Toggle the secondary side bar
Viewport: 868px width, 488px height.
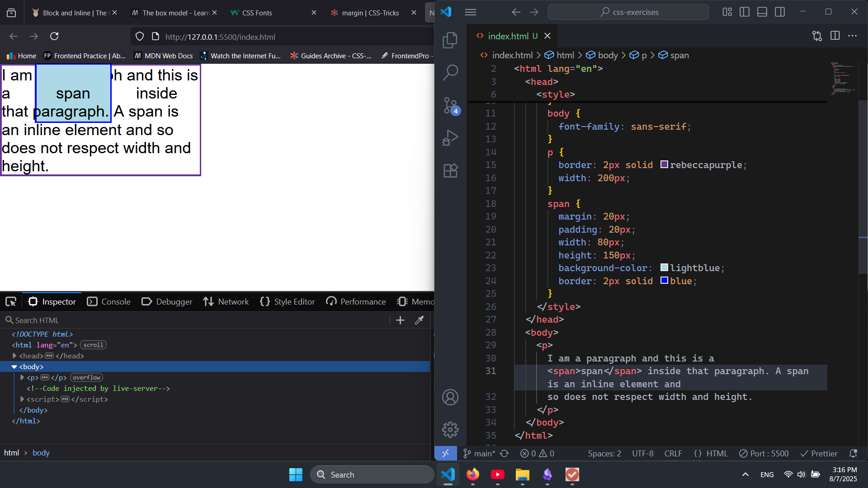coord(780,12)
